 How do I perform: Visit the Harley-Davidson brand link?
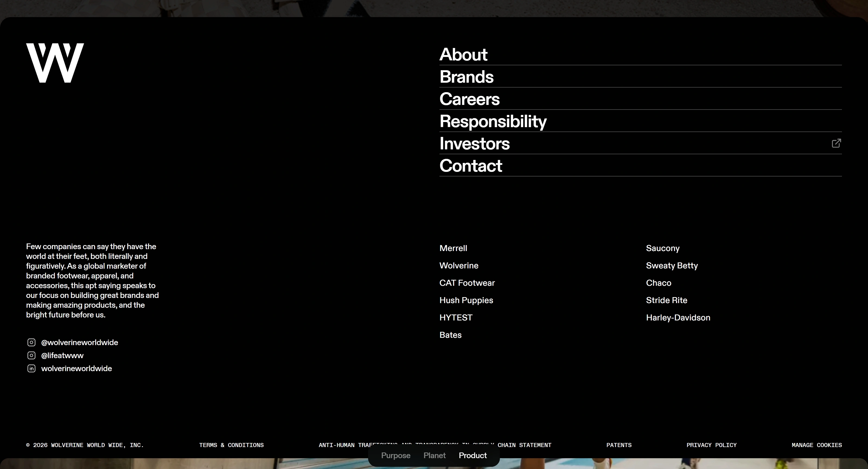(x=678, y=318)
